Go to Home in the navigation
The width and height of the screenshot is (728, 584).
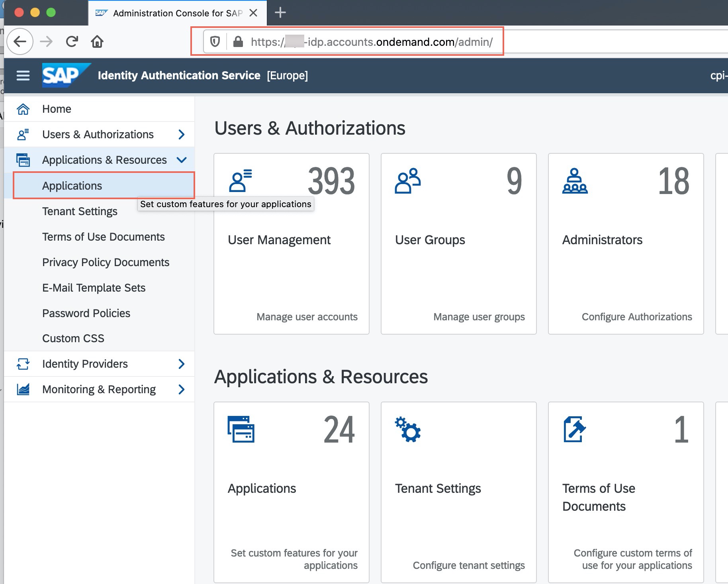point(57,109)
